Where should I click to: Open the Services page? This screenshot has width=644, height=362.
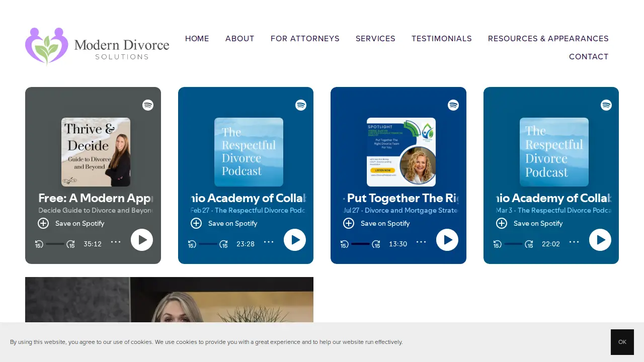coord(375,39)
